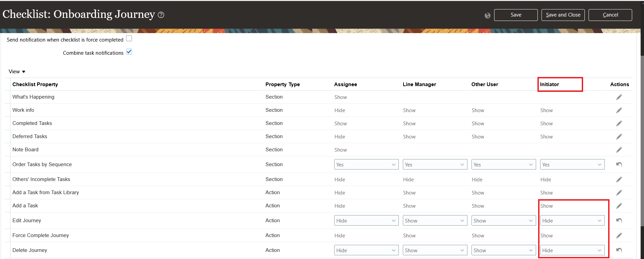Click the Property Type column header
This screenshot has width=644, height=259.
click(282, 84)
